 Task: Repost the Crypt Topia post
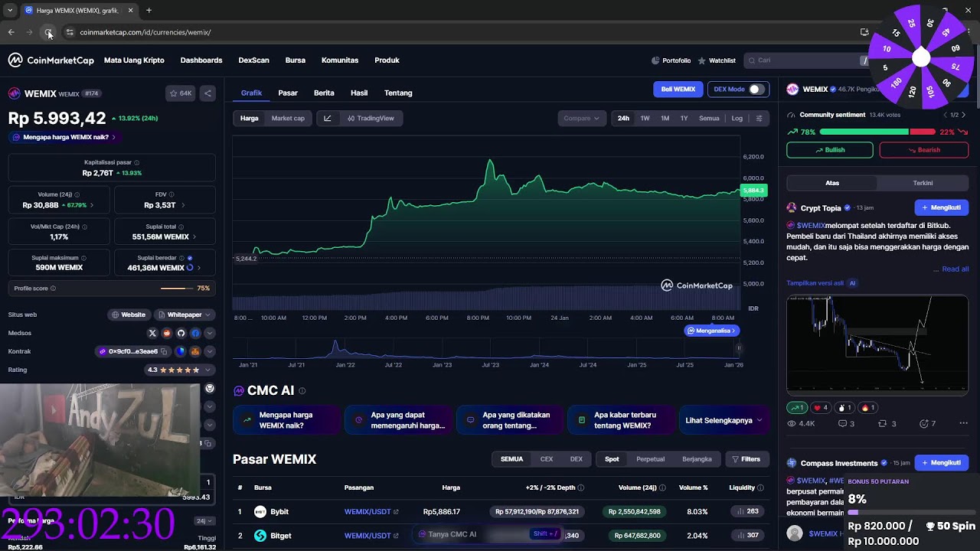pos(887,423)
